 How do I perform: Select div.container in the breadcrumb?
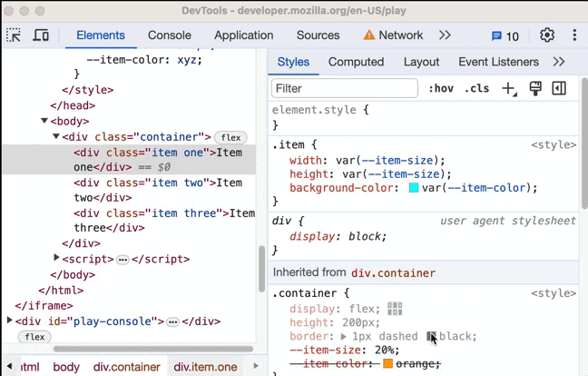[127, 367]
